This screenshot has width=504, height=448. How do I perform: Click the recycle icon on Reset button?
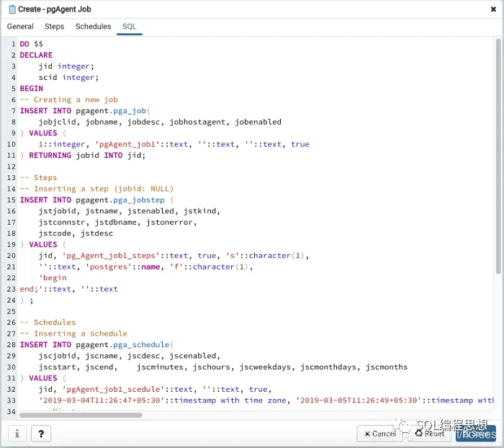pyautogui.click(x=418, y=434)
